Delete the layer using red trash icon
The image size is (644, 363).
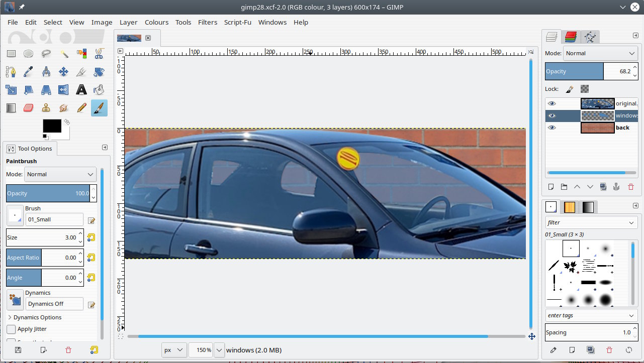click(631, 187)
